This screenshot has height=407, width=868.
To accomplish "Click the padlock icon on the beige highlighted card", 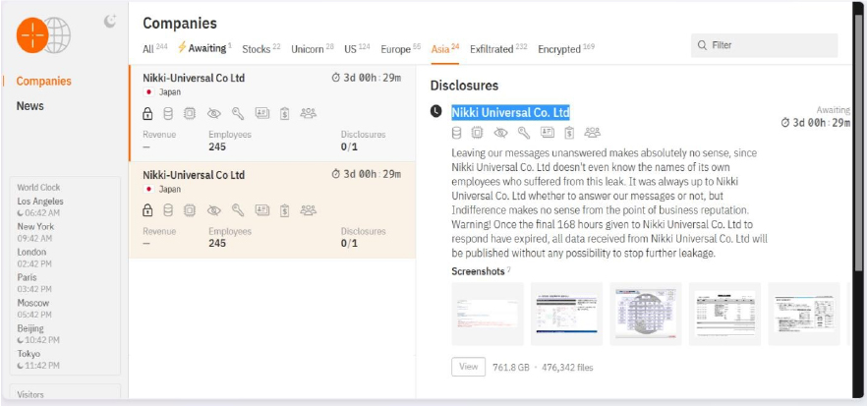I will [x=147, y=210].
